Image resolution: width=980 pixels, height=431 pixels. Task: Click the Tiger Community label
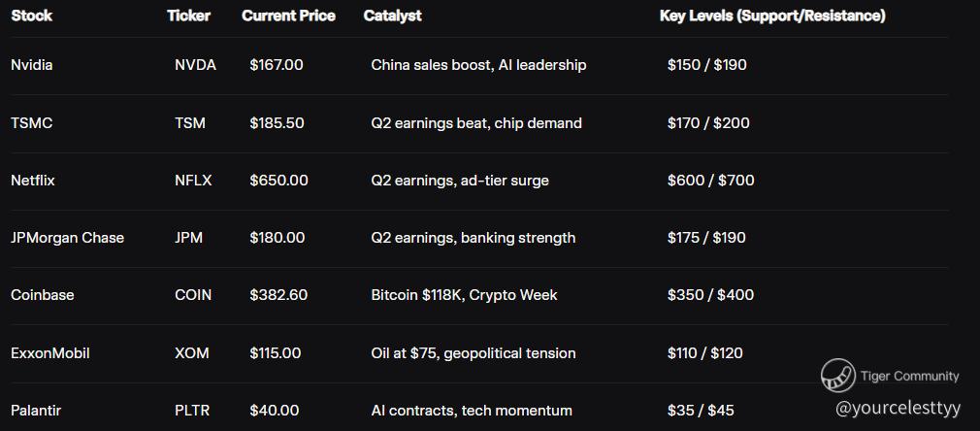(x=909, y=376)
